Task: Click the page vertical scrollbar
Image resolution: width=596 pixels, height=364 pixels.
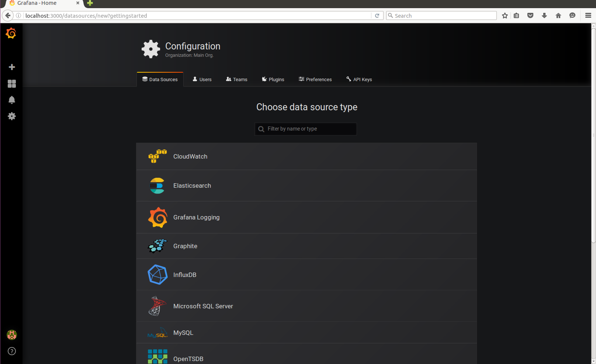Action: point(593,136)
